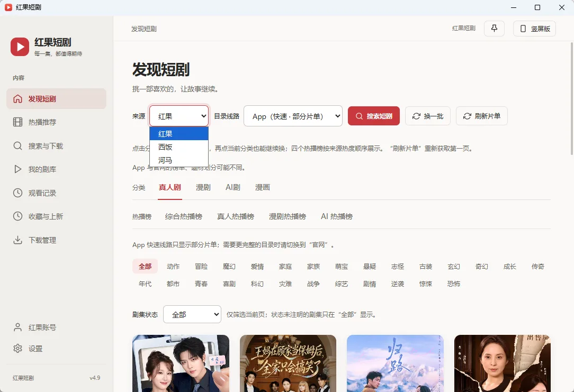Open 观看记录 clock icon
This screenshot has width=574, height=392.
point(17,193)
